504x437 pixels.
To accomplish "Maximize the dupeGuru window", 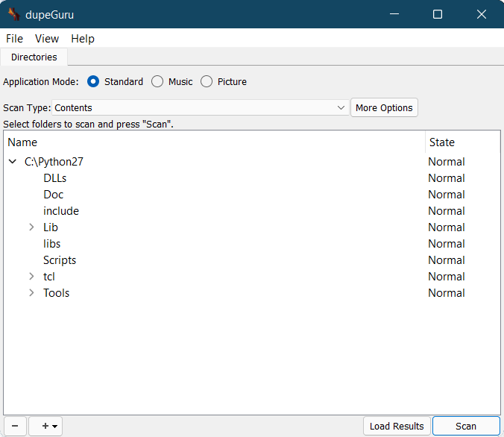I will 438,14.
